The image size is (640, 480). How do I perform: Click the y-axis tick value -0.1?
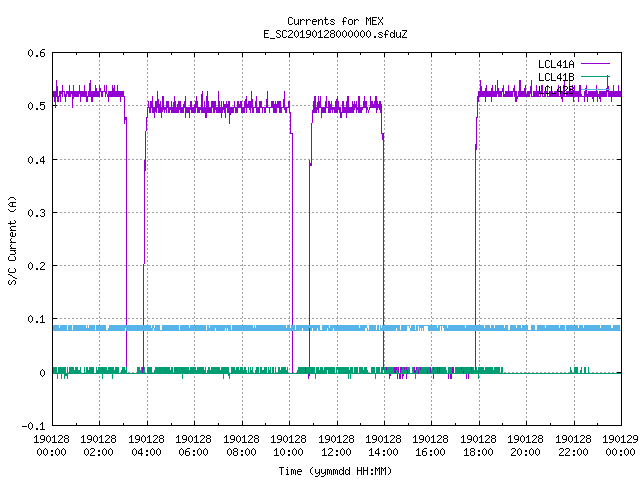(x=33, y=426)
